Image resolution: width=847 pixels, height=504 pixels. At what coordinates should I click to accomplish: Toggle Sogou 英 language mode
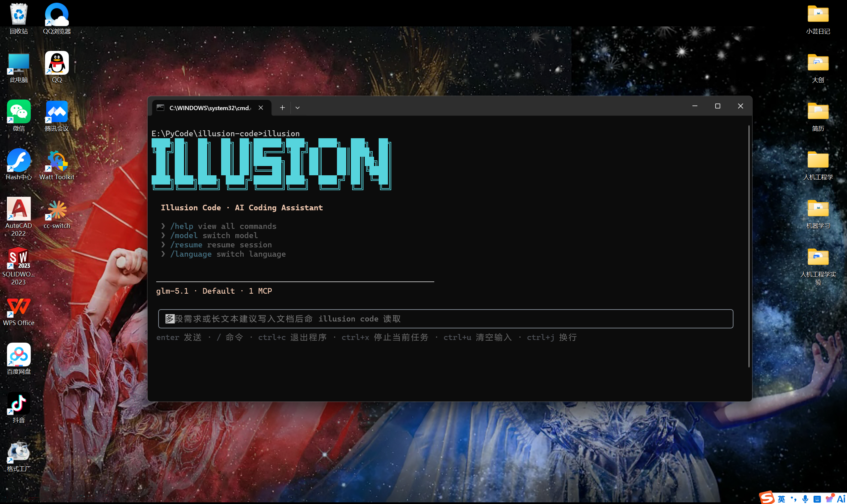(x=781, y=499)
